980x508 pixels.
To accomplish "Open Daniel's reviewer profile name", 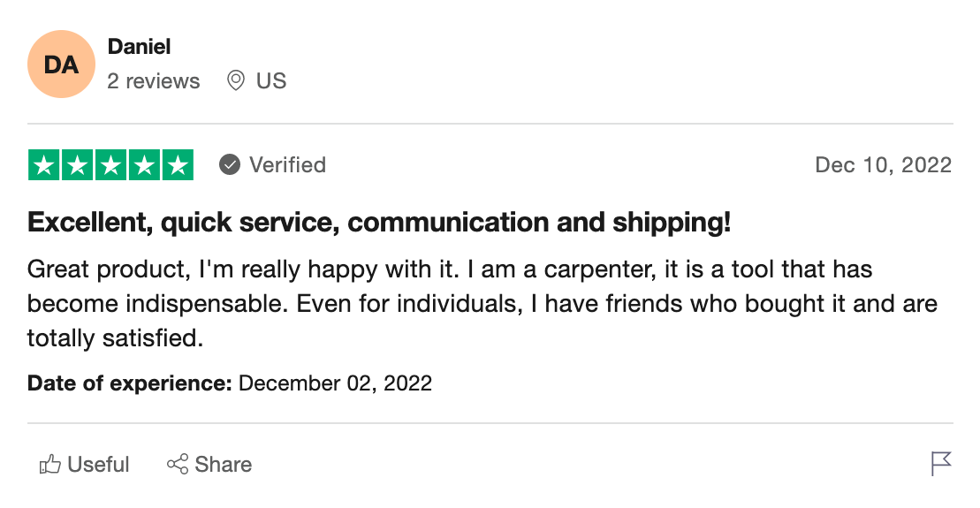I will [x=139, y=46].
